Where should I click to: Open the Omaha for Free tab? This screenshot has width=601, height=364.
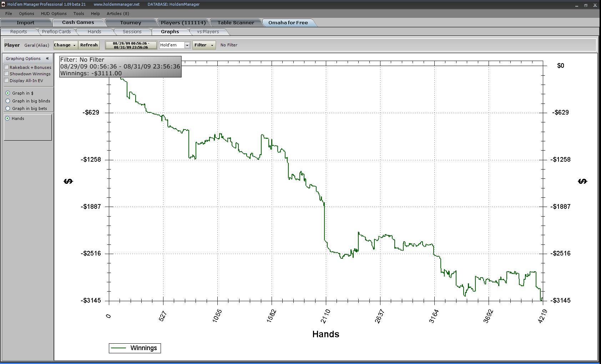point(288,22)
